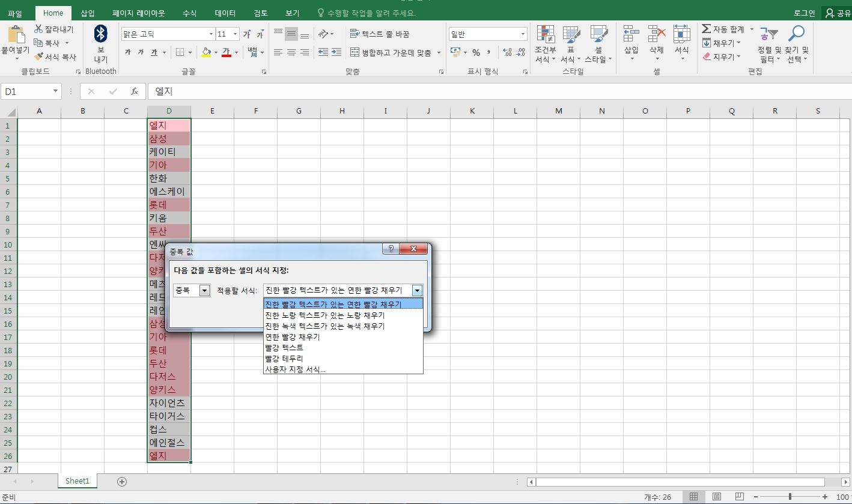Switch to Page Layout view status icon
Image resolution: width=852 pixels, height=504 pixels.
[x=716, y=497]
